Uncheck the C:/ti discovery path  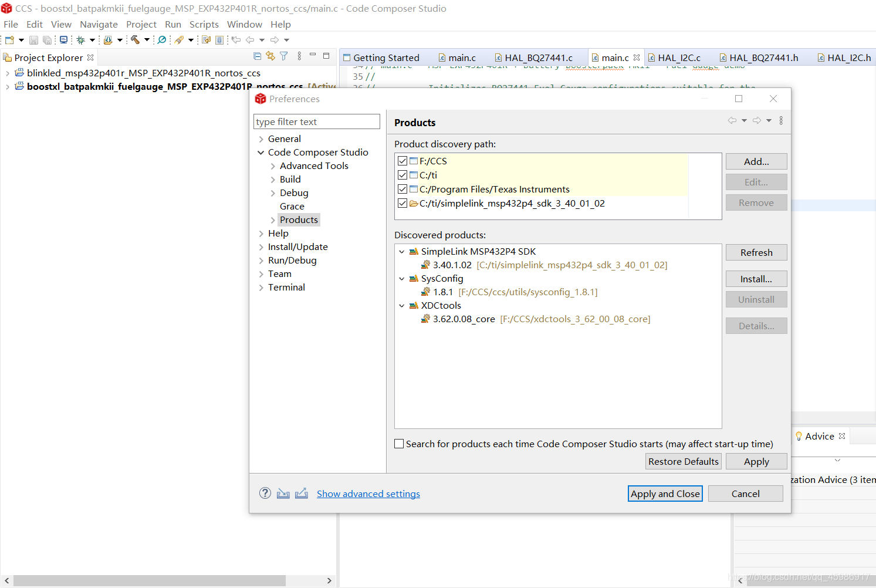(x=403, y=175)
